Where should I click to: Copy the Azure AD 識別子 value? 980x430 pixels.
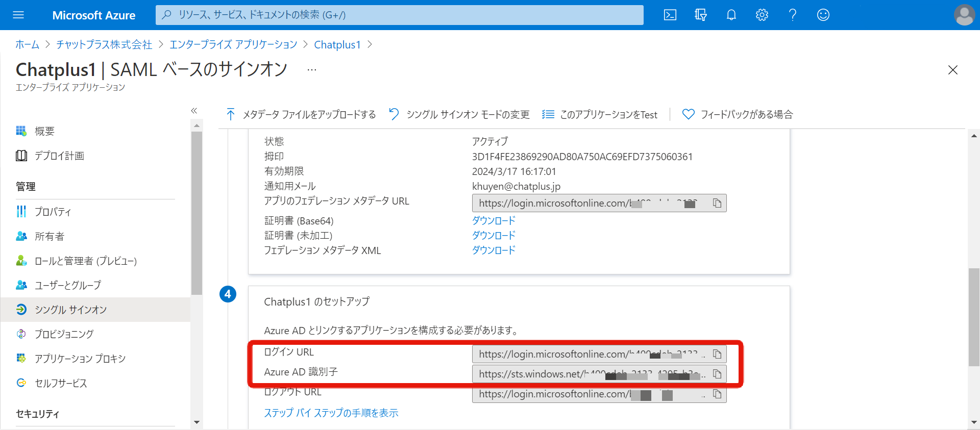(717, 374)
